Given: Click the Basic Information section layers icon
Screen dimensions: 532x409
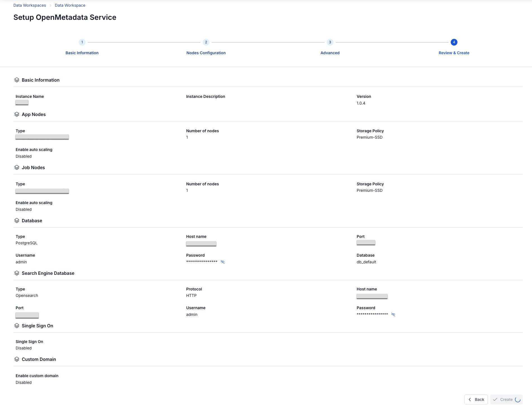Looking at the screenshot, I should (x=17, y=80).
